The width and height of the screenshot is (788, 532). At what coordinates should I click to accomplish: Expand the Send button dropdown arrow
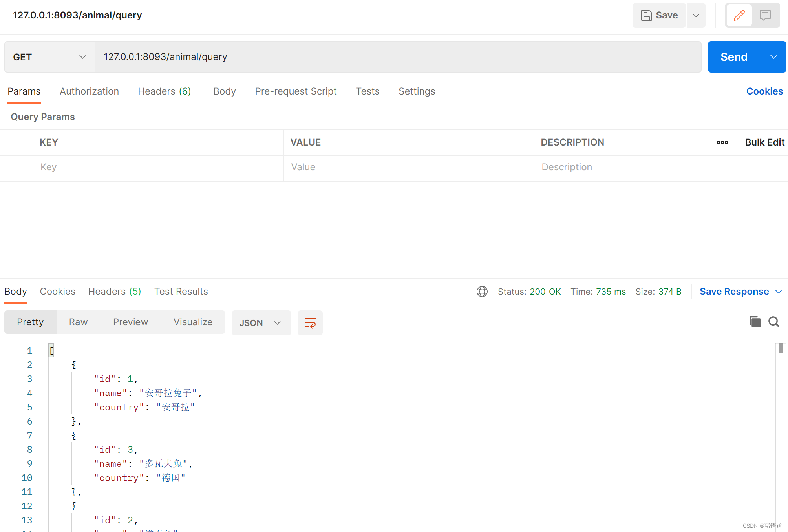click(773, 57)
